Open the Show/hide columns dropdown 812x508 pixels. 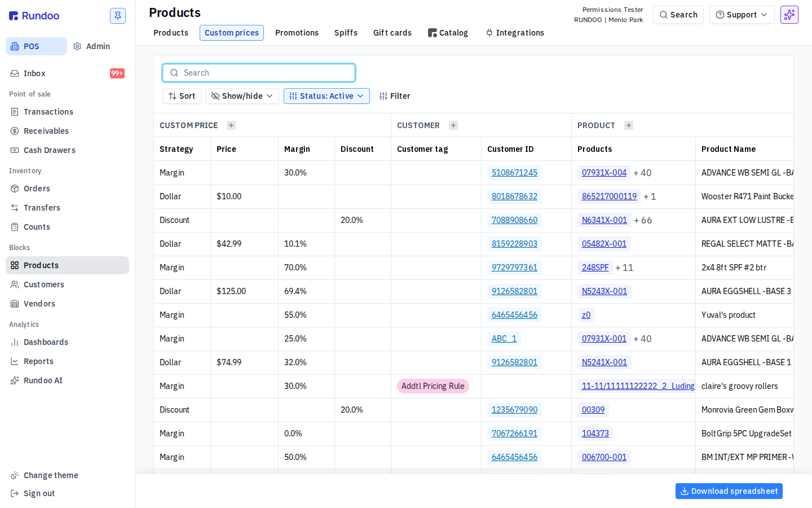pos(242,96)
